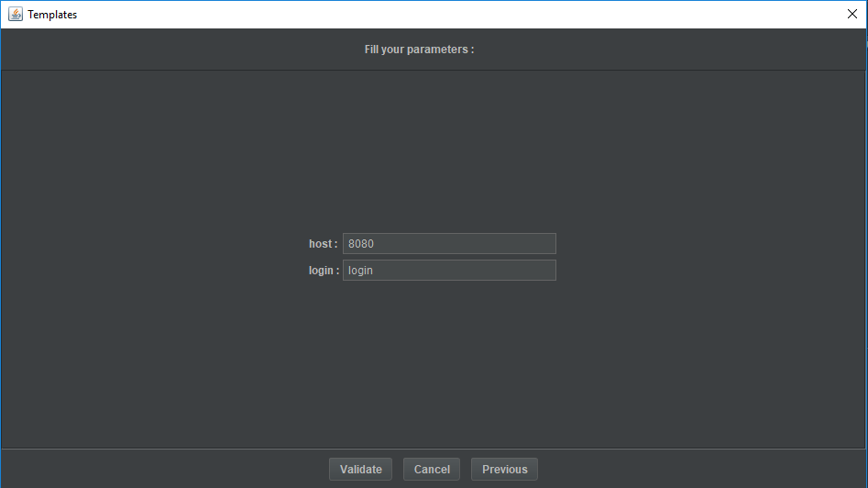Screen dimensions: 868x488
Task: Click the Templates window title text
Action: pos(52,15)
